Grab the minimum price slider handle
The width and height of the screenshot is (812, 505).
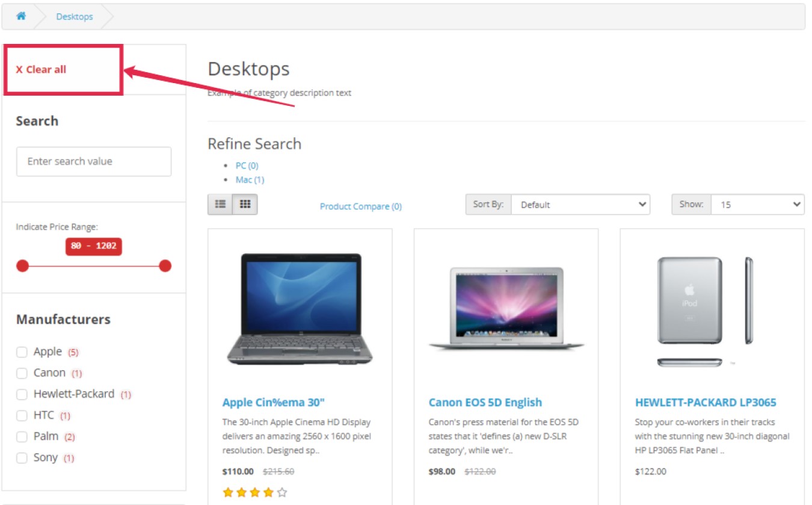(x=22, y=266)
